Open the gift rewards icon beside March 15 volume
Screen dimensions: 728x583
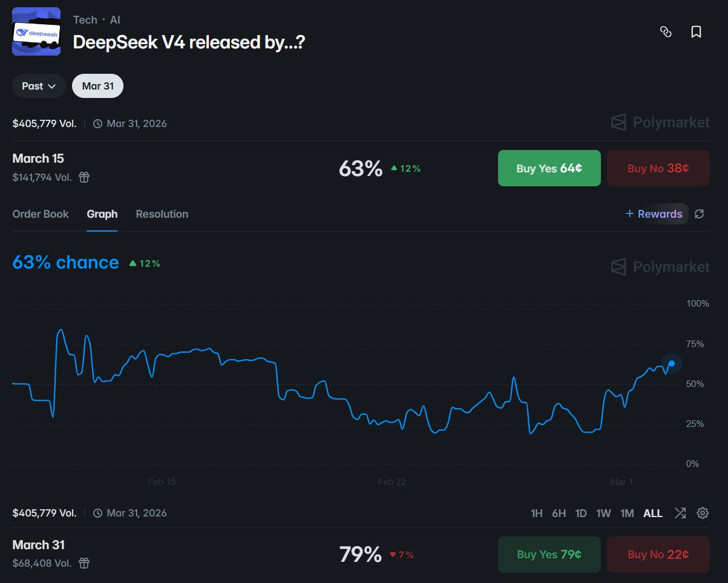(84, 177)
